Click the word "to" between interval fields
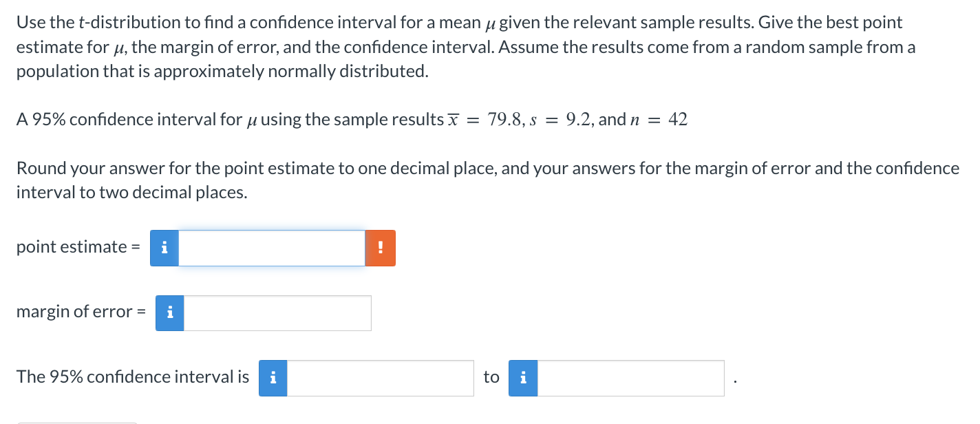The image size is (980, 424). click(491, 377)
